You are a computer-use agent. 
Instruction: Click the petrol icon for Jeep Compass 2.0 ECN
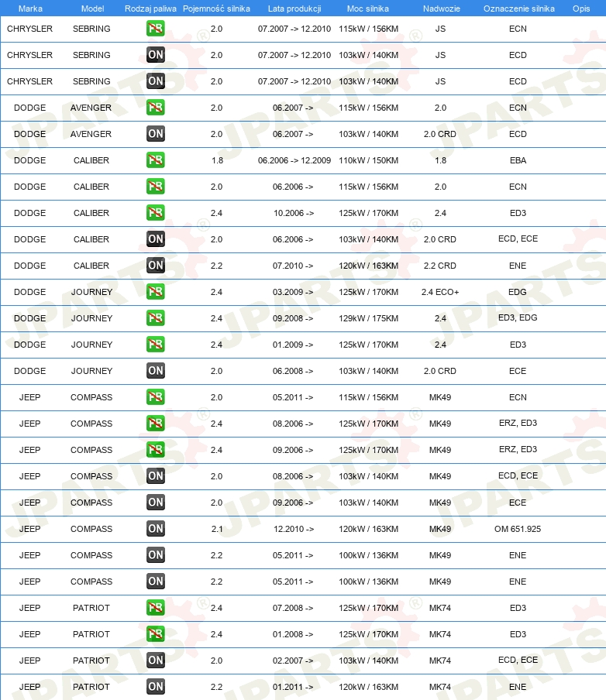[156, 397]
